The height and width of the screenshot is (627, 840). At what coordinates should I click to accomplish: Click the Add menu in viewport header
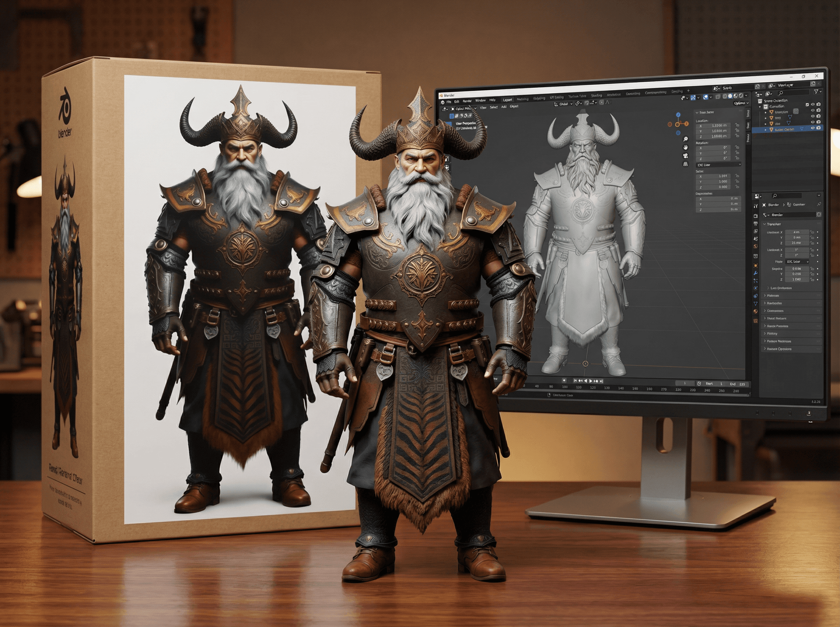tap(504, 107)
